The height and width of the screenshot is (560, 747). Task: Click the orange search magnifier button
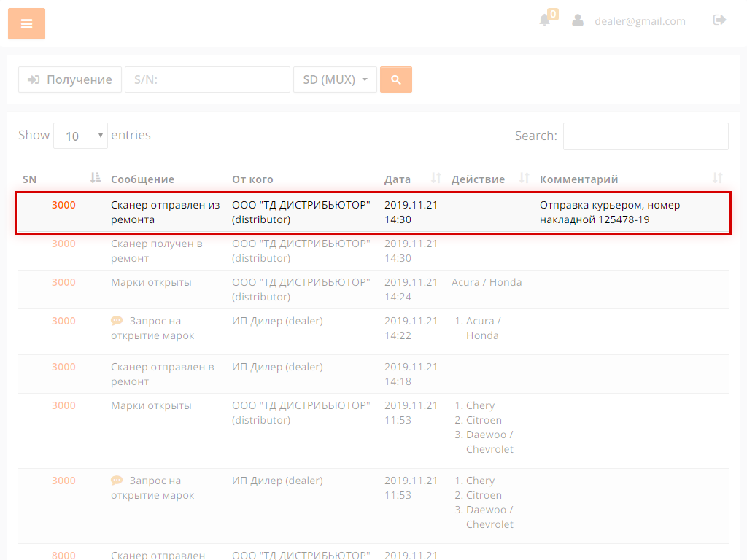[x=396, y=79]
